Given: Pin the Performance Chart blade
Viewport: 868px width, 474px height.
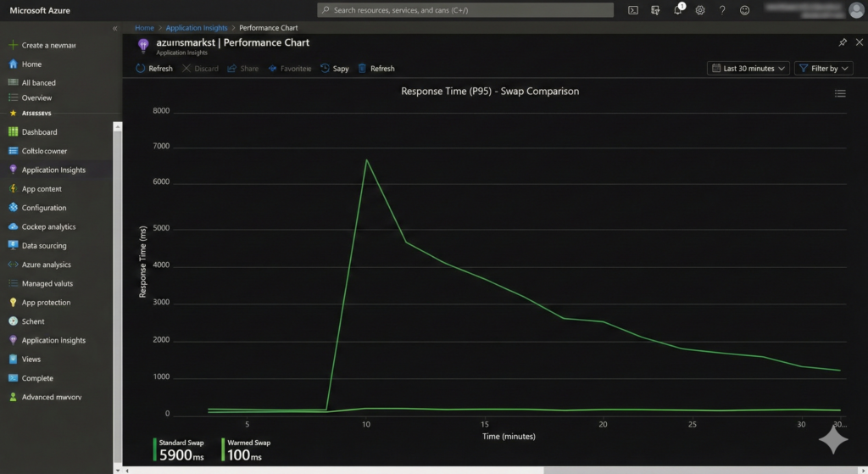Looking at the screenshot, I should (x=842, y=42).
